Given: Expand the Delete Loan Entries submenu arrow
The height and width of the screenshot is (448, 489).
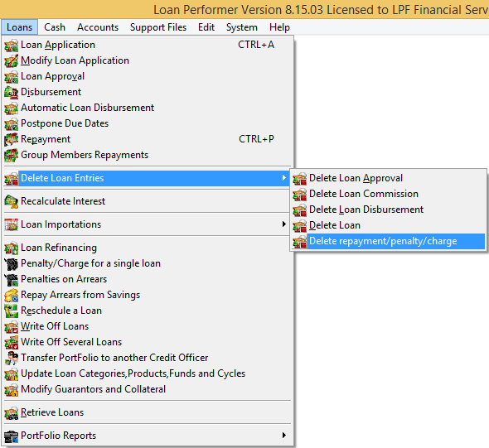Looking at the screenshot, I should click(x=283, y=178).
